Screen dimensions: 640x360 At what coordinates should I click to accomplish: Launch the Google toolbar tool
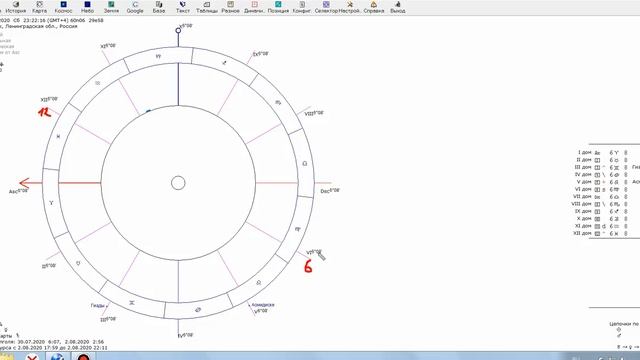[x=135, y=7]
